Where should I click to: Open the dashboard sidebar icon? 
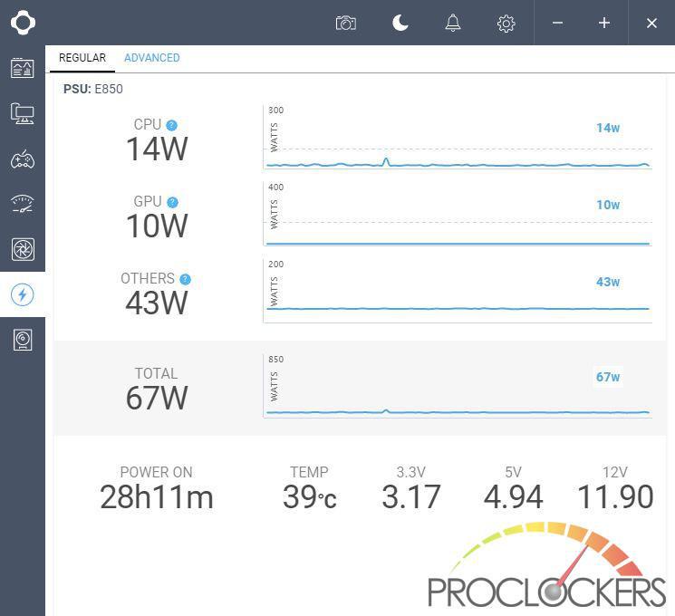pos(23,68)
